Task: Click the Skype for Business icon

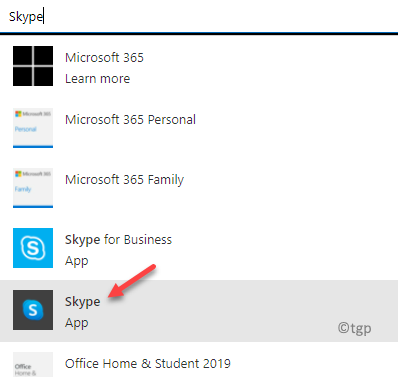Action: click(x=33, y=248)
